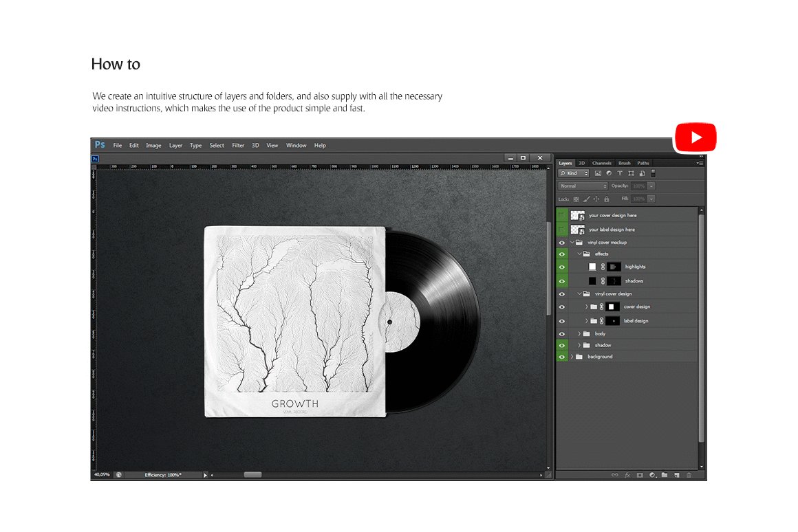This screenshot has height=532, width=798.
Task: Delete layer trash icon
Action: [x=689, y=475]
